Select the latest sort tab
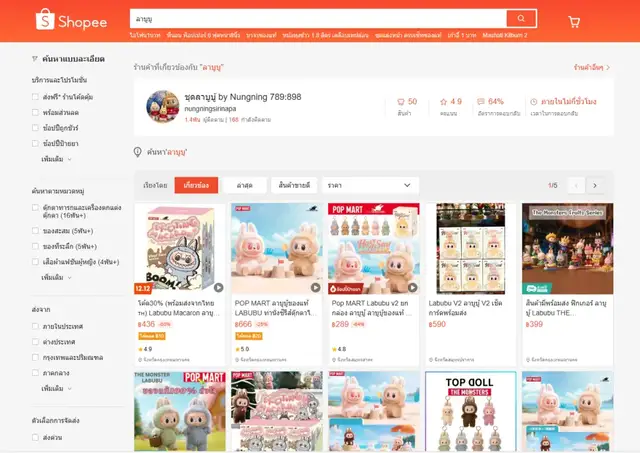Viewport: 640px width, 453px height. (245, 185)
